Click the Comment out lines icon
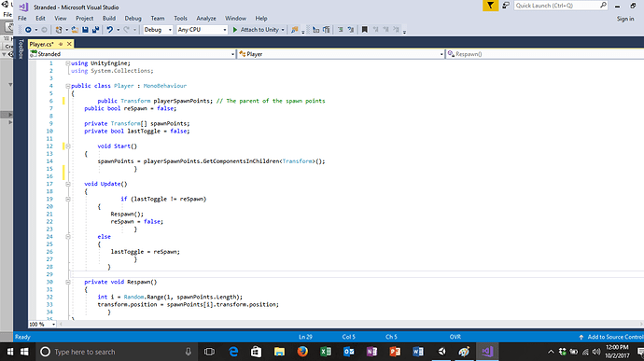The height and width of the screenshot is (361, 644). tap(340, 30)
